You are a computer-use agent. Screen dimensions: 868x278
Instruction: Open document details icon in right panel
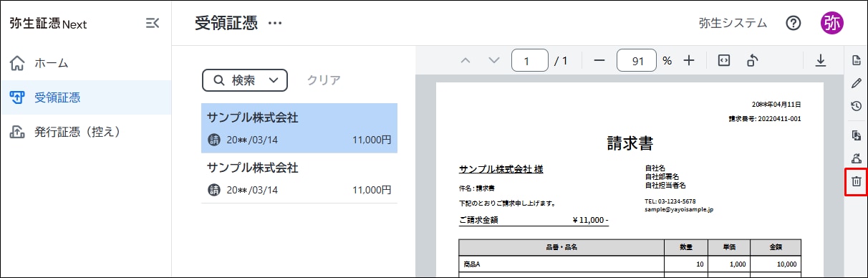(x=856, y=59)
